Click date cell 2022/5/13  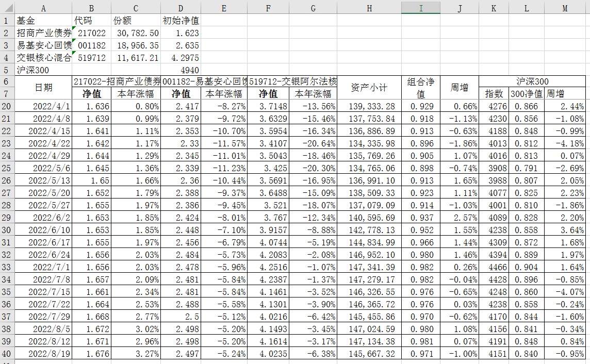(43, 180)
